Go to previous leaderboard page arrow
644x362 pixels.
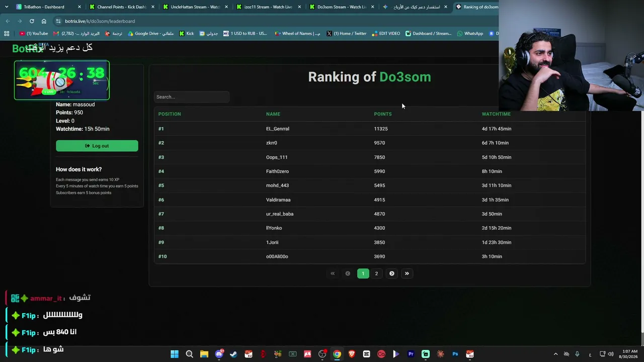click(348, 274)
